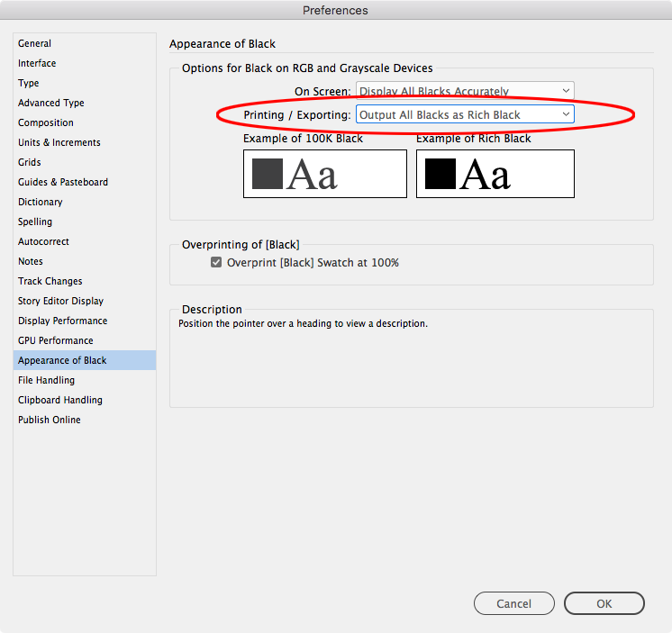Open Display Performance settings
Image resolution: width=672 pixels, height=633 pixels.
(x=62, y=321)
